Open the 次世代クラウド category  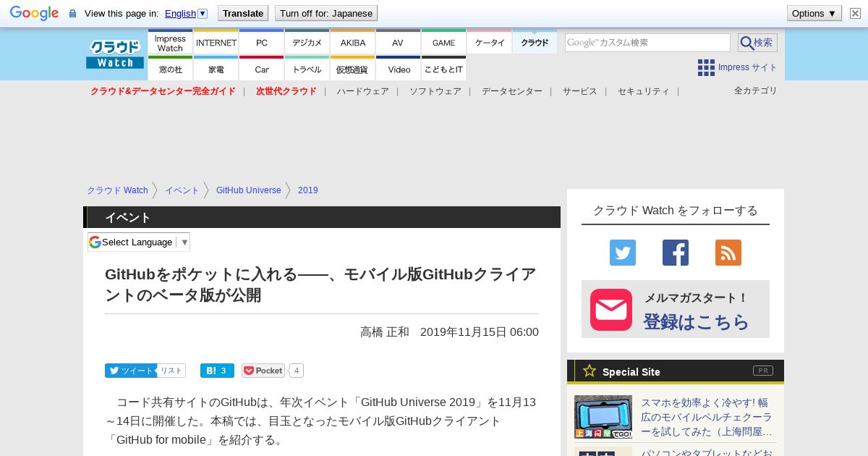pos(286,91)
